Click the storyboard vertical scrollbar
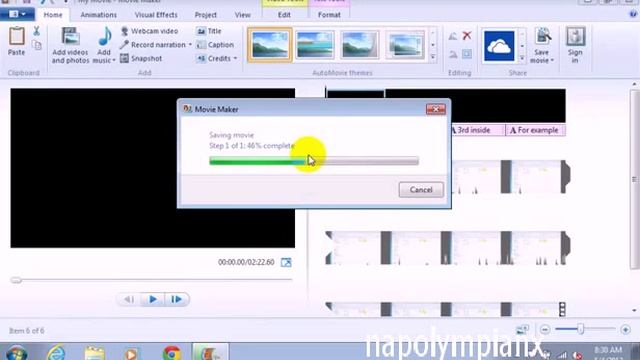The height and width of the screenshot is (360, 640). tap(634, 180)
